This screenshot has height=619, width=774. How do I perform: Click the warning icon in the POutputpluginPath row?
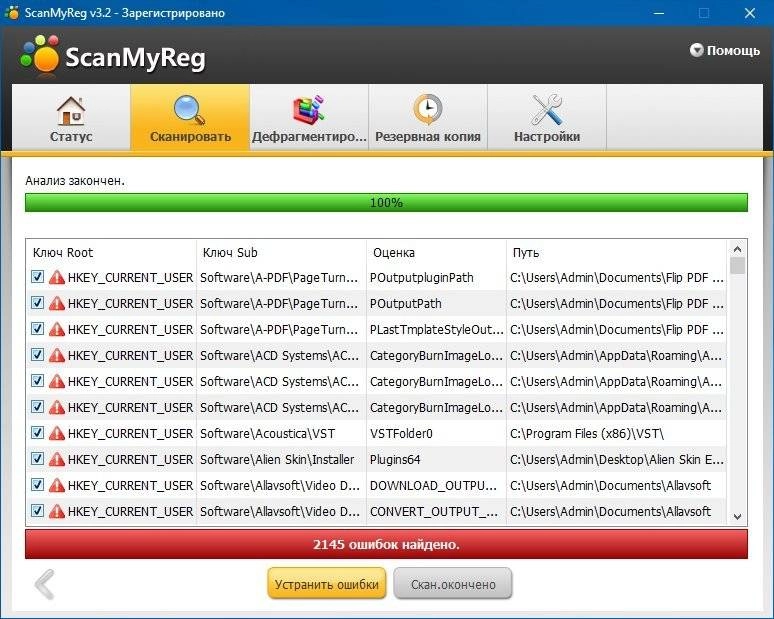(57, 277)
